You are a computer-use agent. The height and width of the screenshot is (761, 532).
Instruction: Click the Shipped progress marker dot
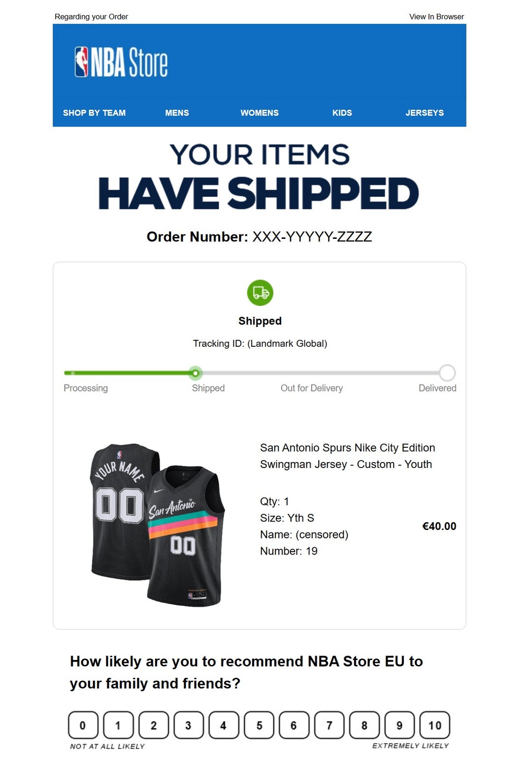click(196, 373)
